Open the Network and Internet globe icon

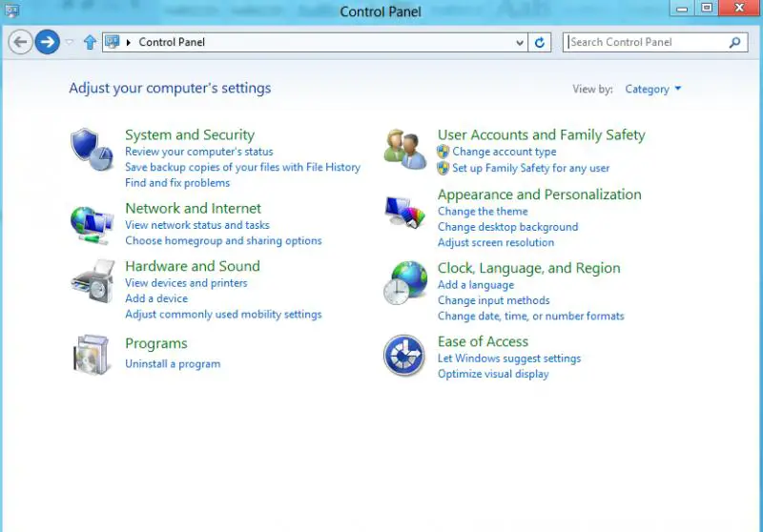coord(92,225)
